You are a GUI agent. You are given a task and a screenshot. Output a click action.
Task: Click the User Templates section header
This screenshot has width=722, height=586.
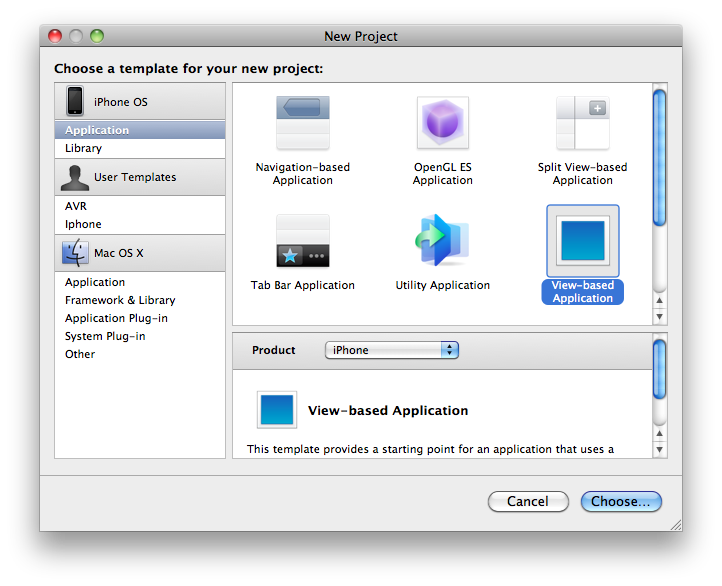coord(140,177)
